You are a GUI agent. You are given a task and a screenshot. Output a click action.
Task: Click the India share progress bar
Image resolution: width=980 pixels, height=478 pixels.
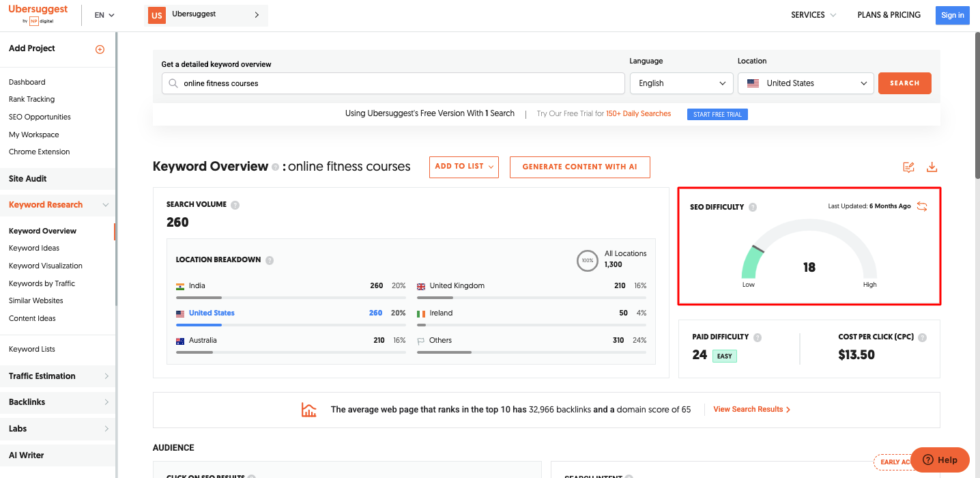291,298
